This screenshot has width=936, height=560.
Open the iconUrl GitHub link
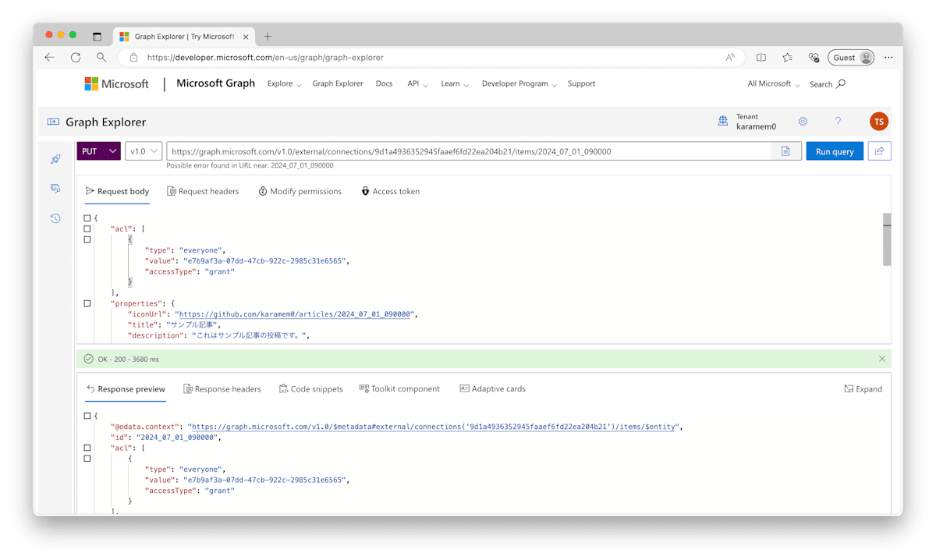pos(295,314)
